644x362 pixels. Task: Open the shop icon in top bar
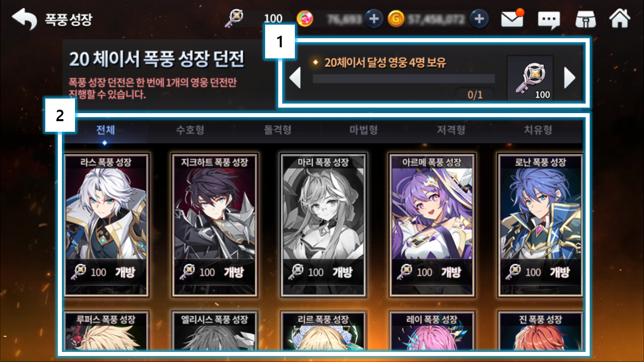tap(586, 19)
